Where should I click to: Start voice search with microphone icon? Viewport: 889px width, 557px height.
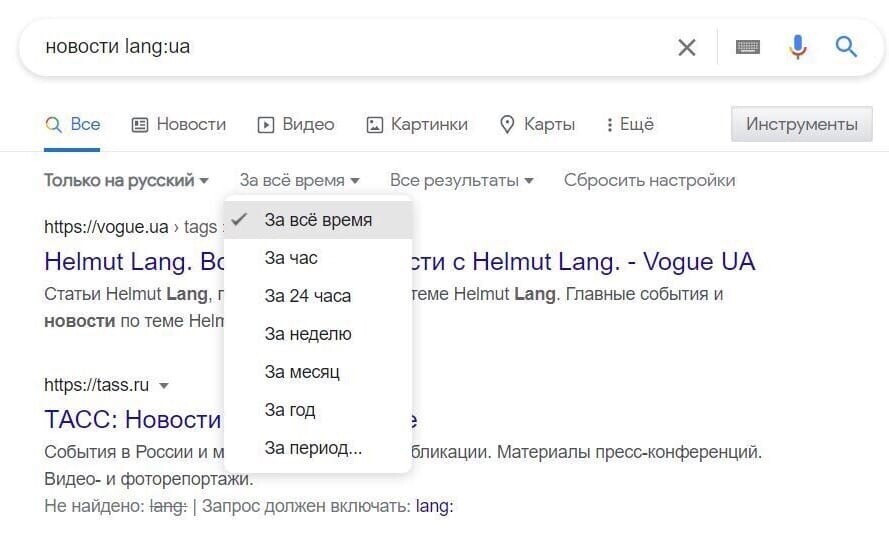[x=797, y=47]
